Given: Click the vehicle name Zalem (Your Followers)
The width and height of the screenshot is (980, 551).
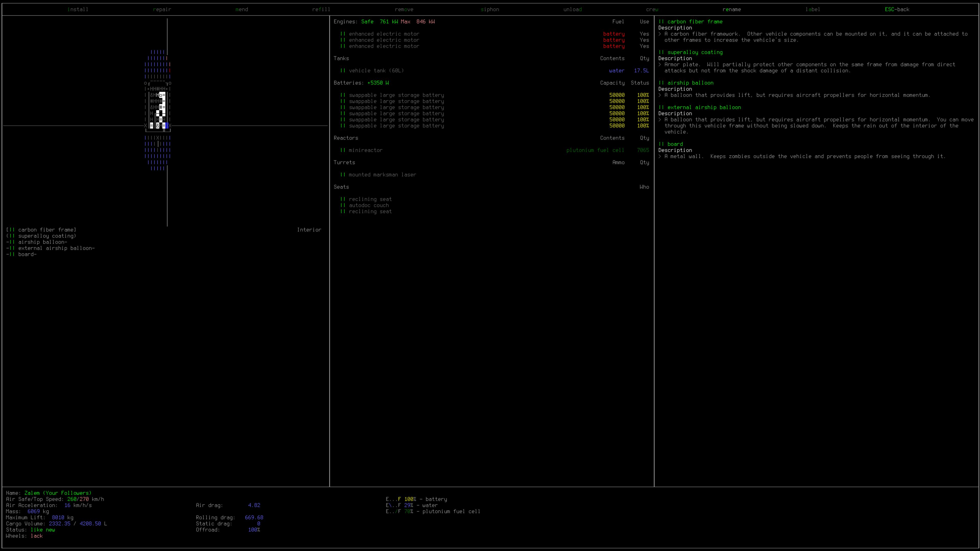Looking at the screenshot, I should pos(58,493).
